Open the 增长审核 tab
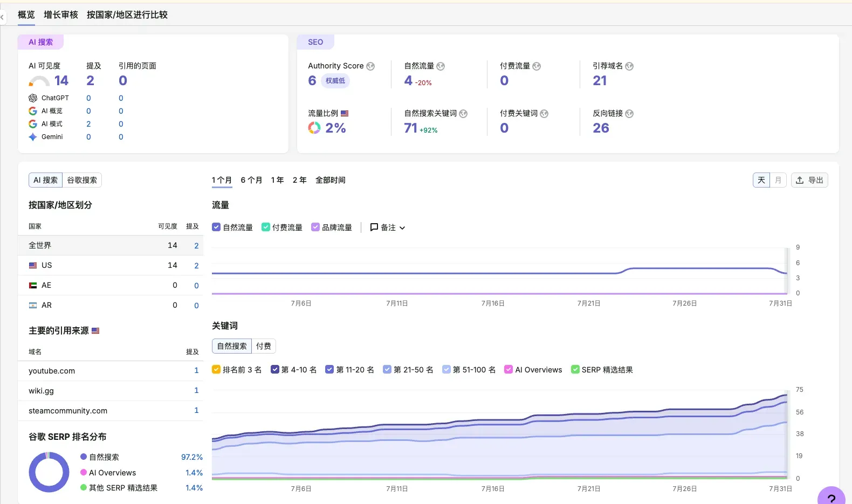The image size is (852, 504). pyautogui.click(x=61, y=15)
